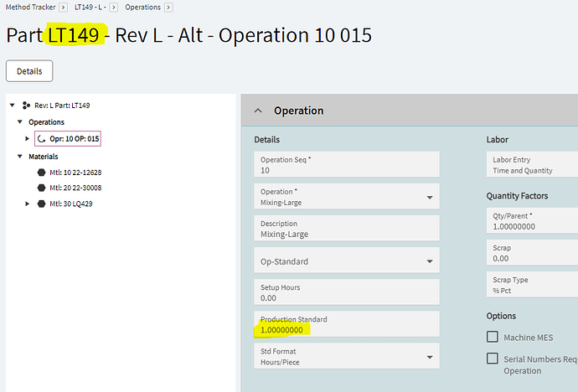Click the Qty/Parent field
578x392 pixels.
tap(532, 220)
